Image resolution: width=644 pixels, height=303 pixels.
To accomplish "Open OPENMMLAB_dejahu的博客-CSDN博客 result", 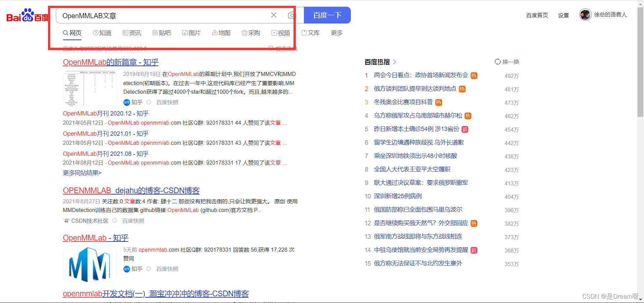I will click(131, 190).
